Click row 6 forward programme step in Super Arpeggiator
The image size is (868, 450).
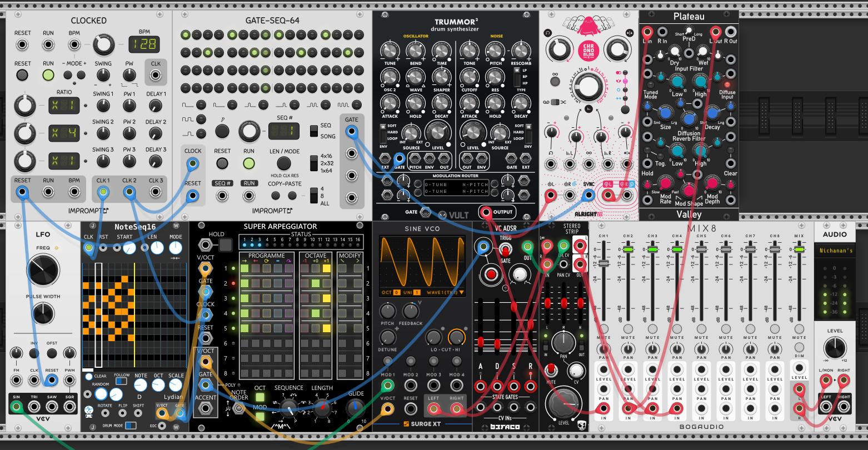pyautogui.click(x=244, y=344)
